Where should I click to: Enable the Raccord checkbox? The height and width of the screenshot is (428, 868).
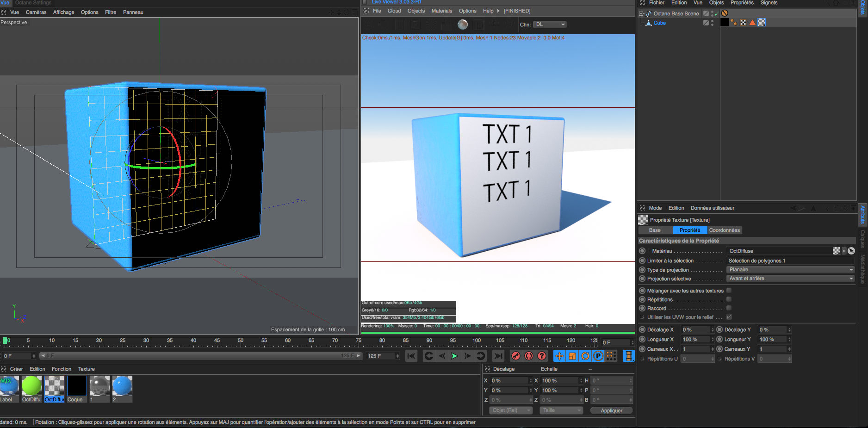coord(729,308)
